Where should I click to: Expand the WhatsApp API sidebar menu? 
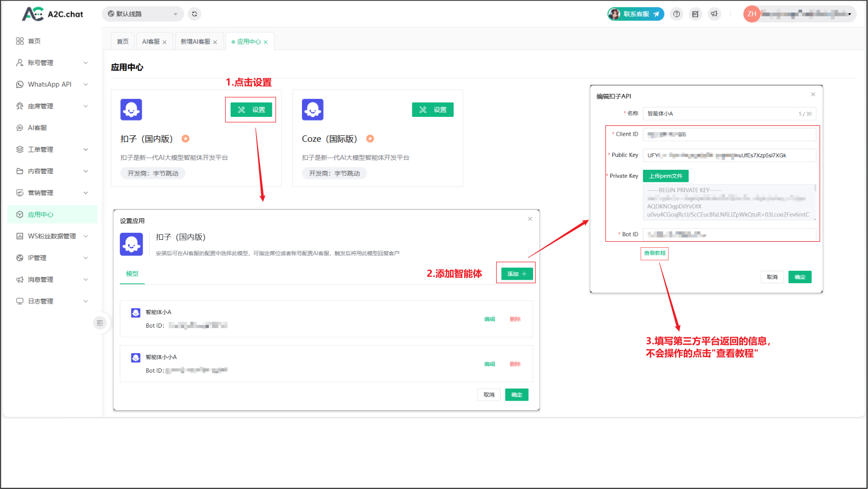coord(52,84)
